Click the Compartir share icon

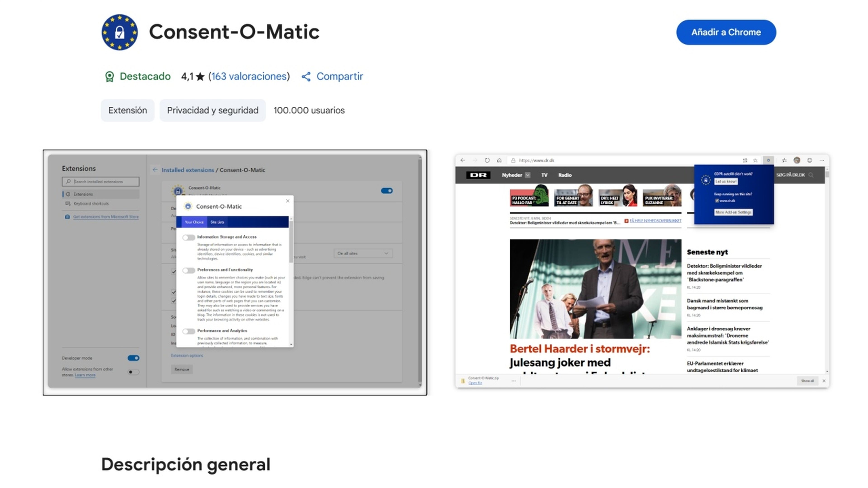click(x=306, y=76)
